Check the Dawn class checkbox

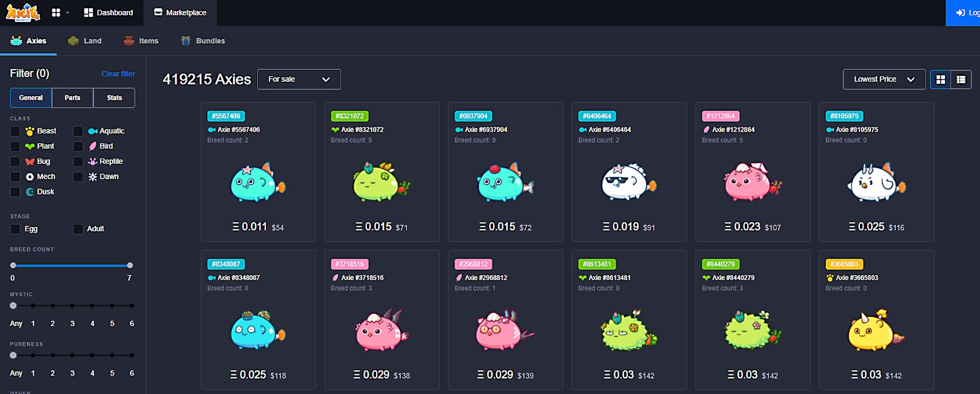pyautogui.click(x=78, y=177)
